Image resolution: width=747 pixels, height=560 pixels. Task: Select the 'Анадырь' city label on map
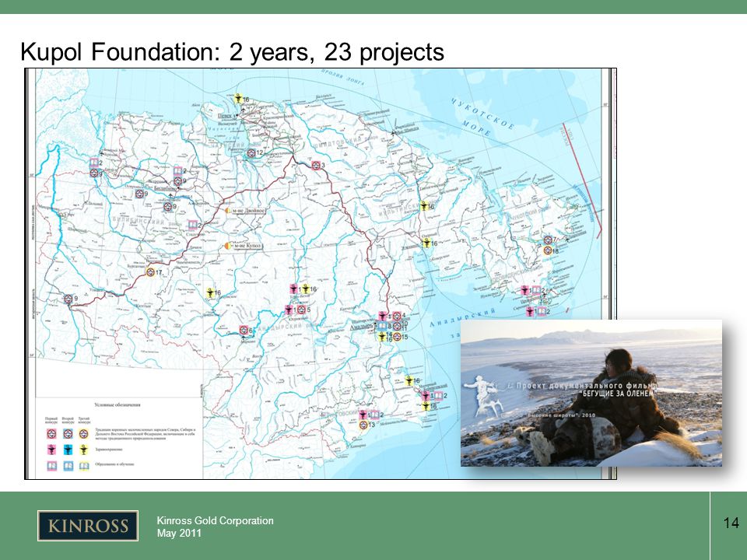pyautogui.click(x=362, y=327)
